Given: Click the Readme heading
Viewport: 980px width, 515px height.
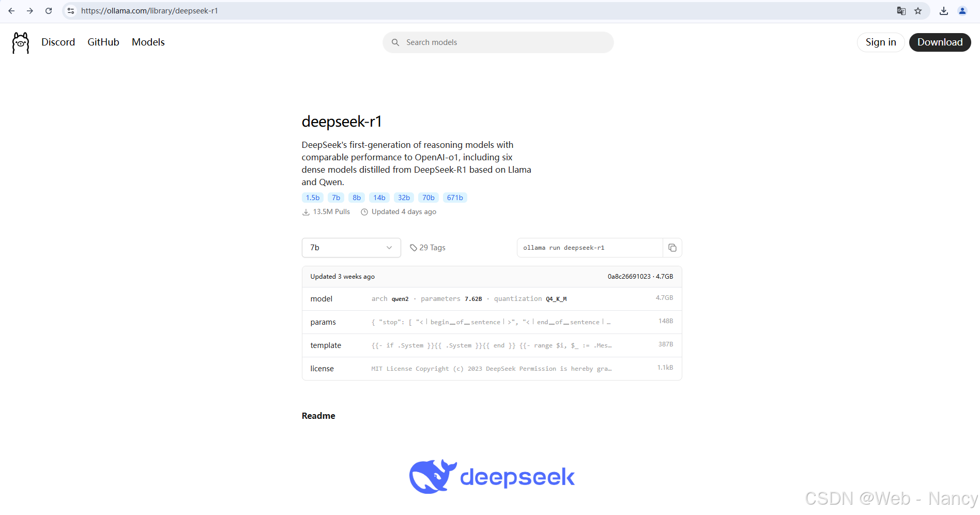Looking at the screenshot, I should click(x=318, y=416).
